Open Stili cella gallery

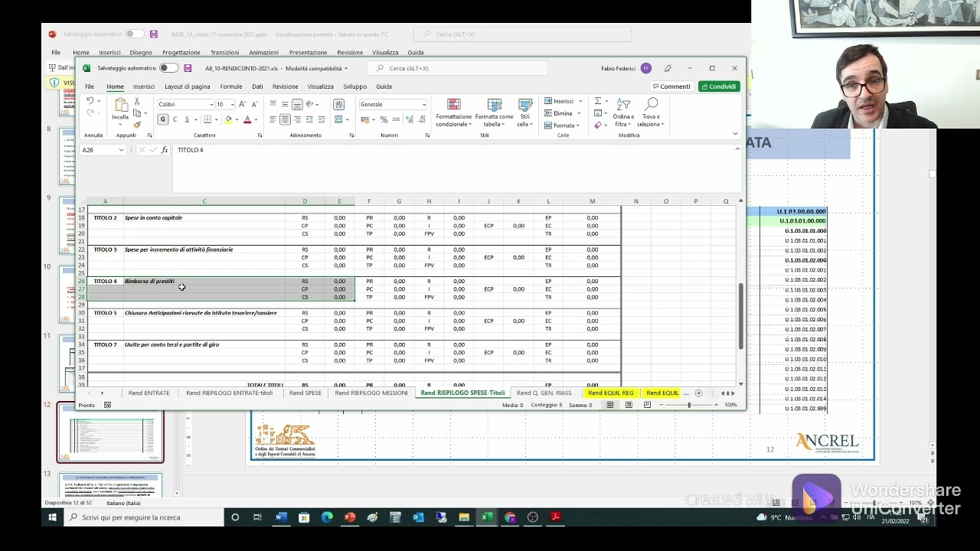(524, 112)
